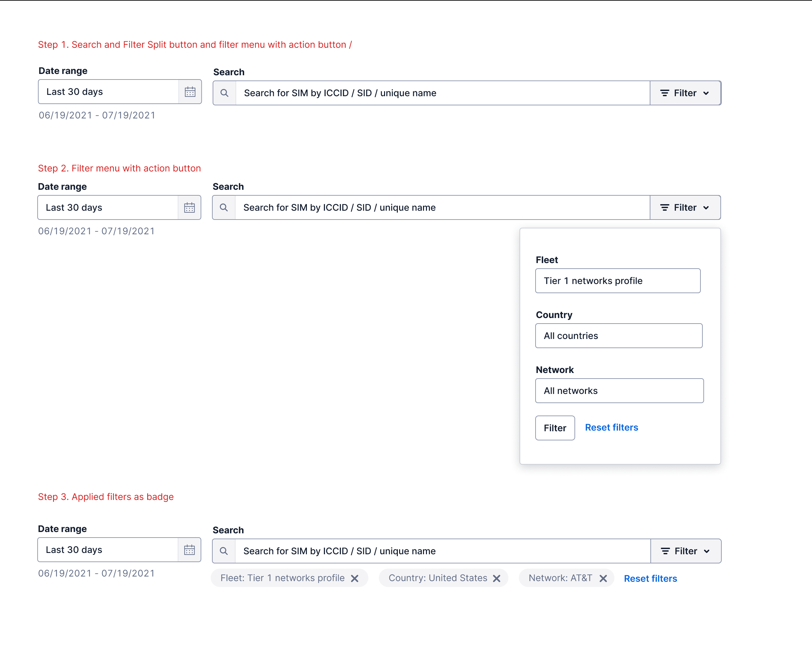The image size is (812, 657).
Task: Focus the Step 1 SIM search field
Action: click(x=443, y=93)
